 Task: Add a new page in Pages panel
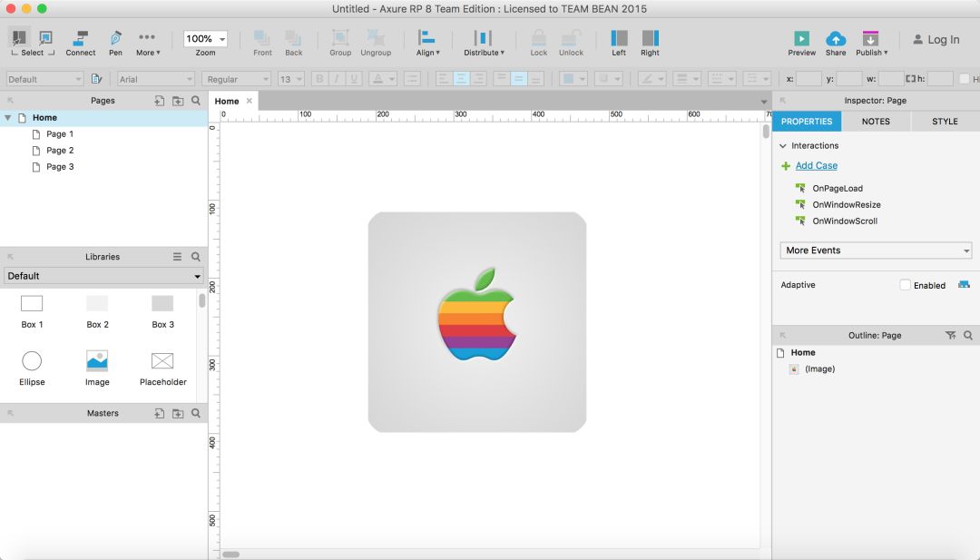point(160,101)
